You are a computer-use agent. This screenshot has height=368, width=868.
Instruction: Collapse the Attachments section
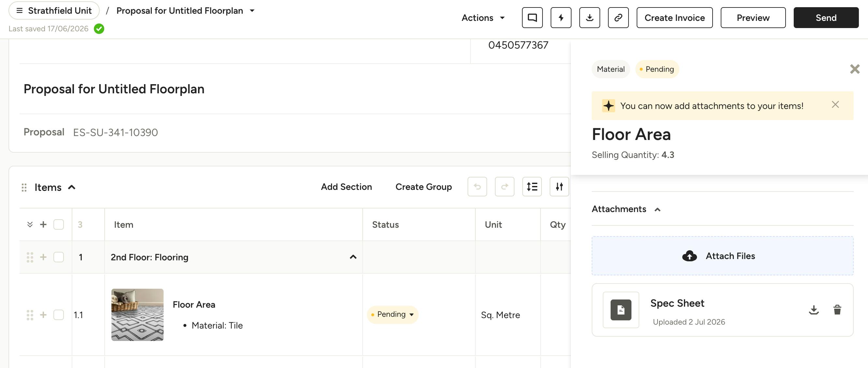point(658,209)
